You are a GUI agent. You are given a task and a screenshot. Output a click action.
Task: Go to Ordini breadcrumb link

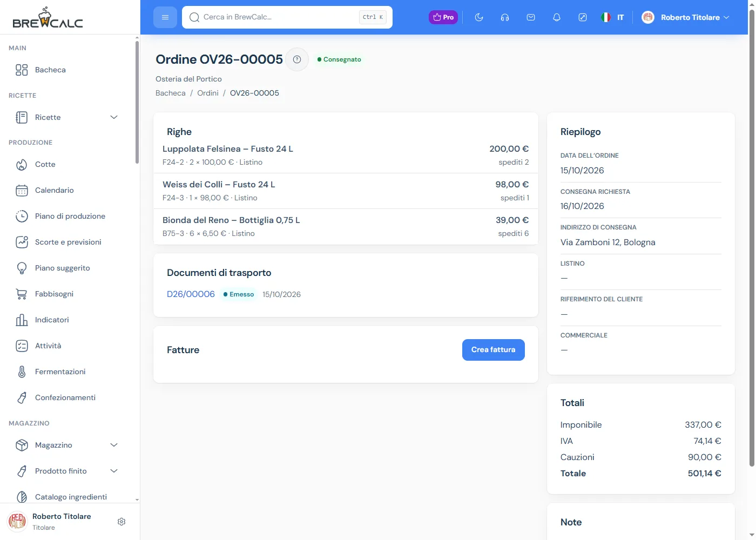click(208, 93)
